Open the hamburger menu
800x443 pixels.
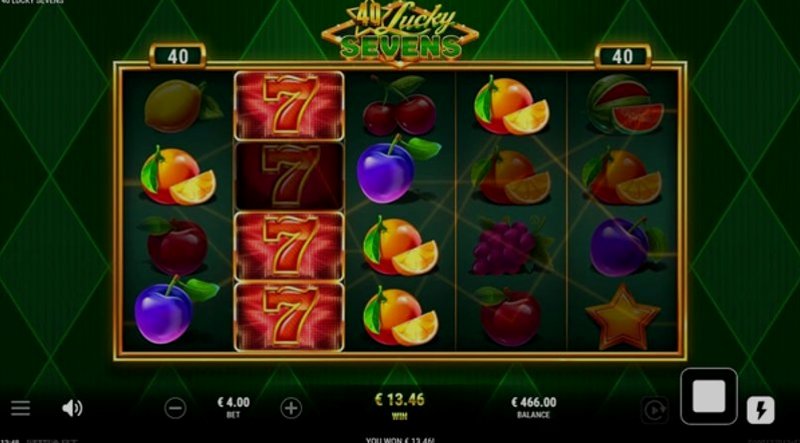[20, 408]
